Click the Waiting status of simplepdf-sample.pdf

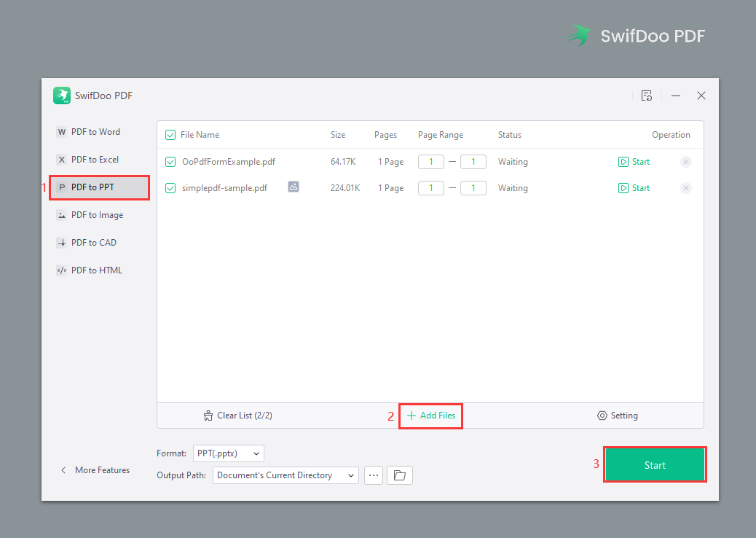click(513, 187)
